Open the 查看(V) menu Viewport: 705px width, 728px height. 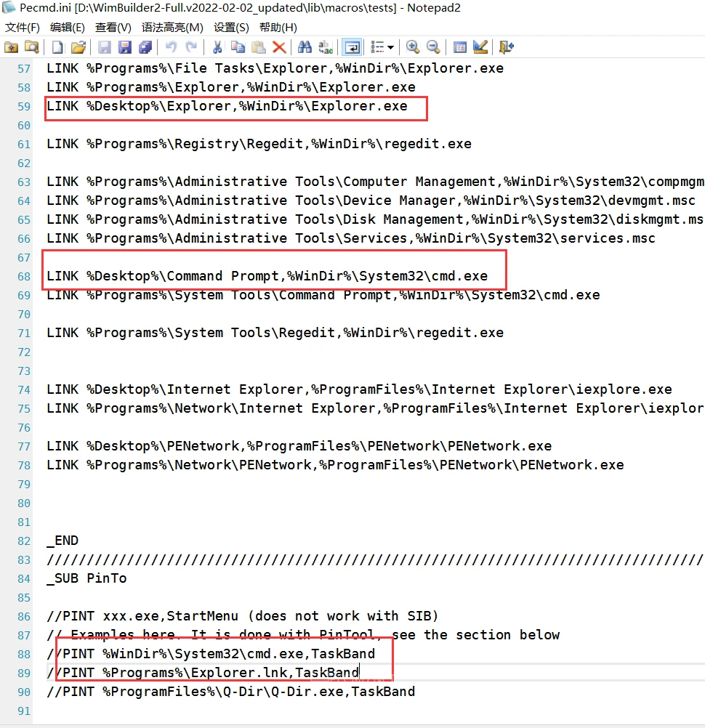pos(113,28)
